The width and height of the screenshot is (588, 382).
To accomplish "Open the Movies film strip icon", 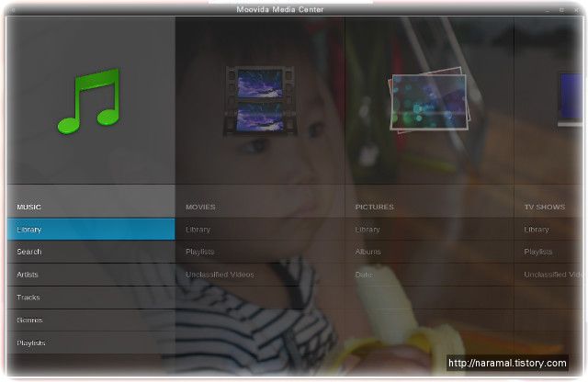I will [260, 100].
